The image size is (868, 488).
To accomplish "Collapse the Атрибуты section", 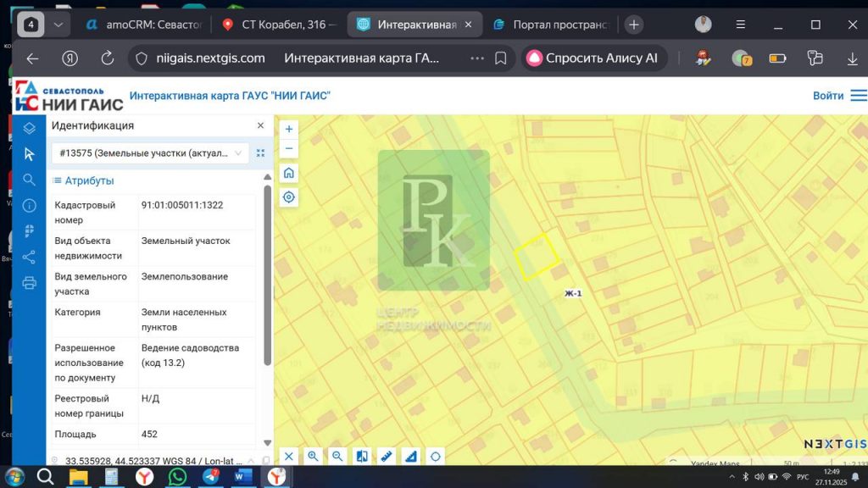I will [83, 180].
